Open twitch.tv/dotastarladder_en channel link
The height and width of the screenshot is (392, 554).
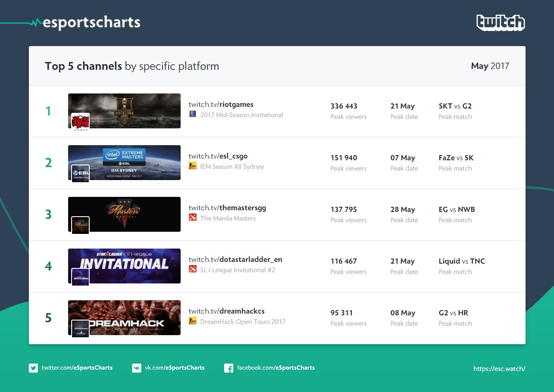pos(235,259)
